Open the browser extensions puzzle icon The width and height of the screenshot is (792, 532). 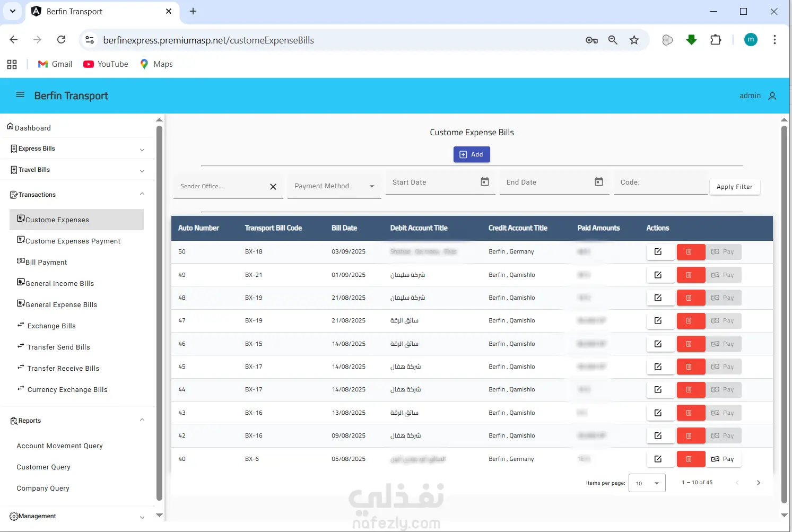pos(716,40)
